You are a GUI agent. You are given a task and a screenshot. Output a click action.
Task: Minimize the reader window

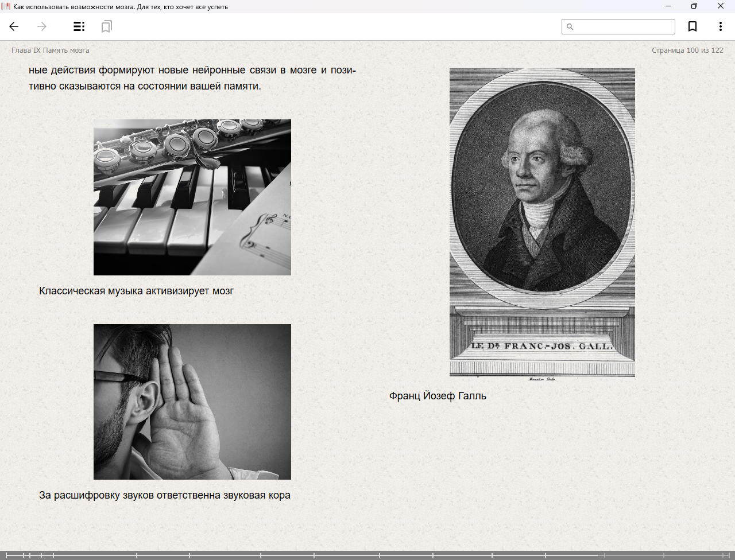[x=668, y=6]
